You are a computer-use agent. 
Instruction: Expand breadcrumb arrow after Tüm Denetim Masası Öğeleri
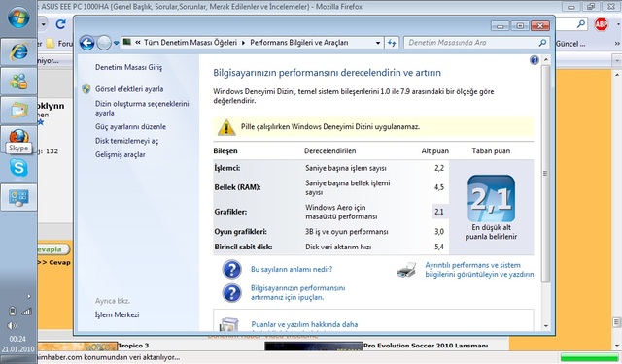pyautogui.click(x=243, y=43)
